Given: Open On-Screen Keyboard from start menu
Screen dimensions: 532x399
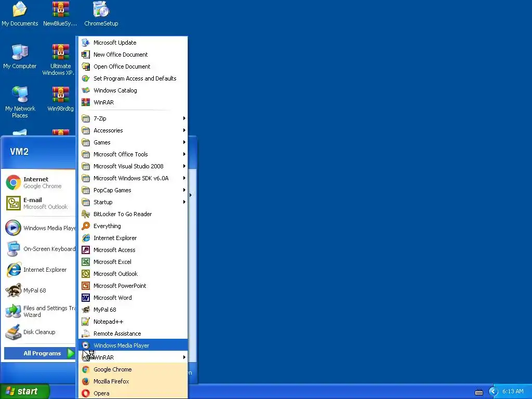Looking at the screenshot, I should (x=39, y=249).
